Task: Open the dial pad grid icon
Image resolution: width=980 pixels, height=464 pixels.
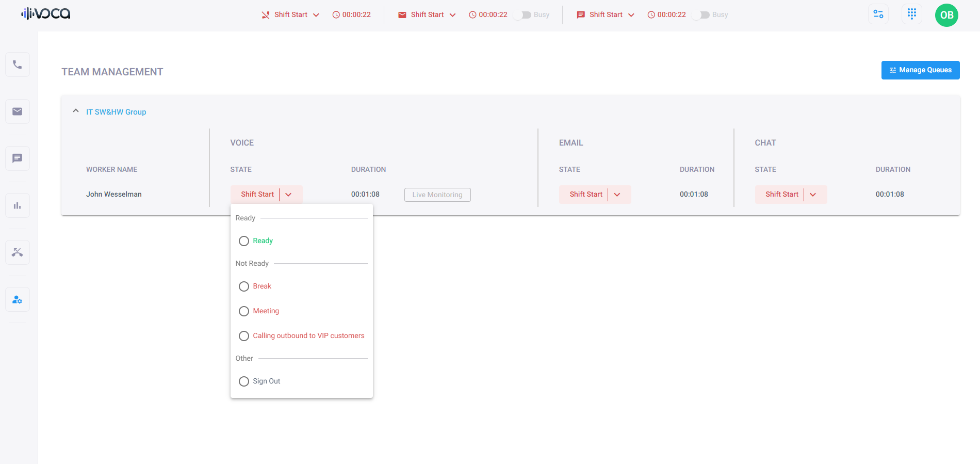Action: pos(911,14)
